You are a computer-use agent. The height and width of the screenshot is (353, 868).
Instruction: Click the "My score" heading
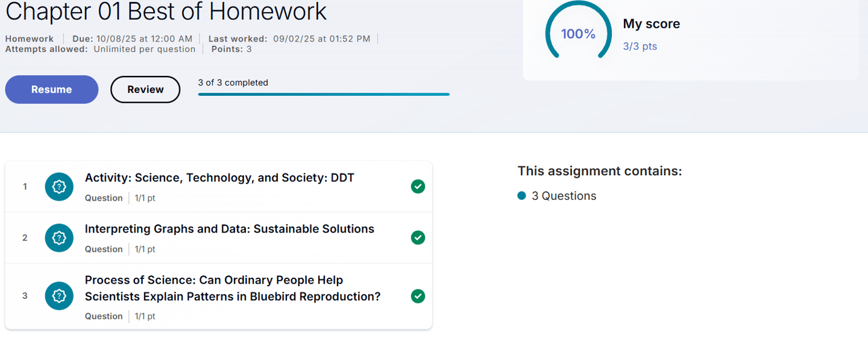click(x=651, y=24)
